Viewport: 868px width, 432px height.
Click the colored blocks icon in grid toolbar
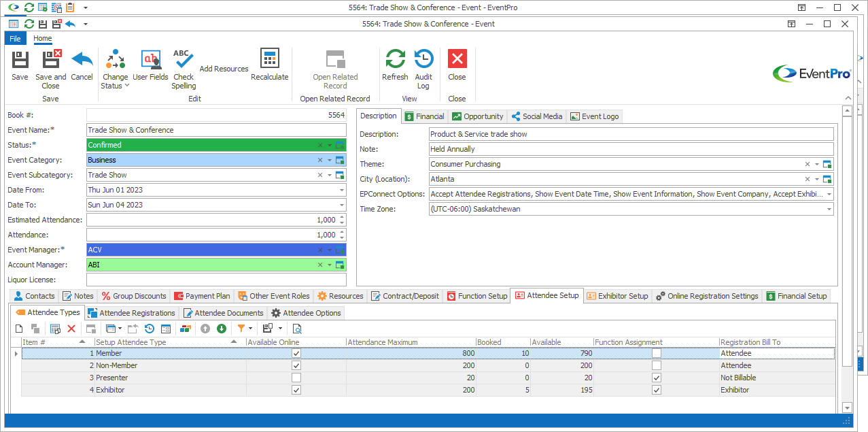click(185, 329)
